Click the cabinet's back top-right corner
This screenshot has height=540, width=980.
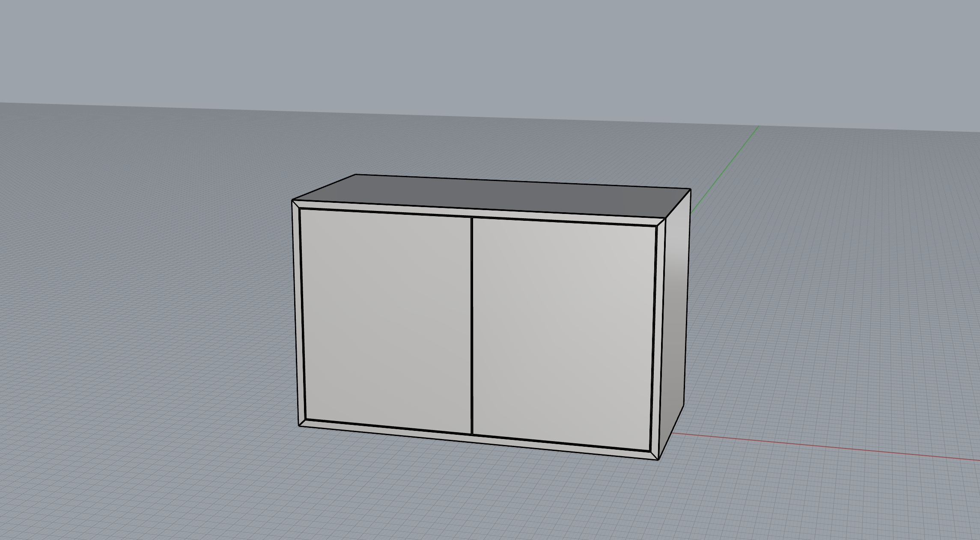[690, 189]
